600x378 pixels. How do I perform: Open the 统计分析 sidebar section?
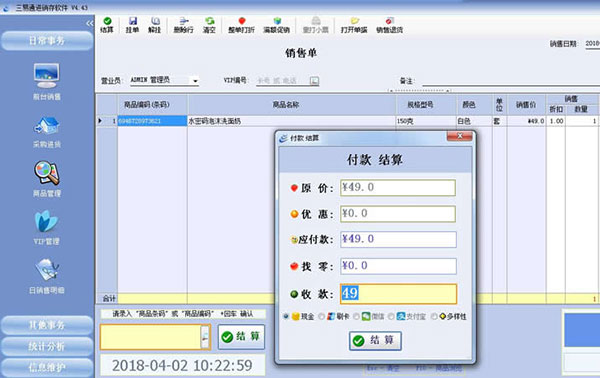(47, 346)
